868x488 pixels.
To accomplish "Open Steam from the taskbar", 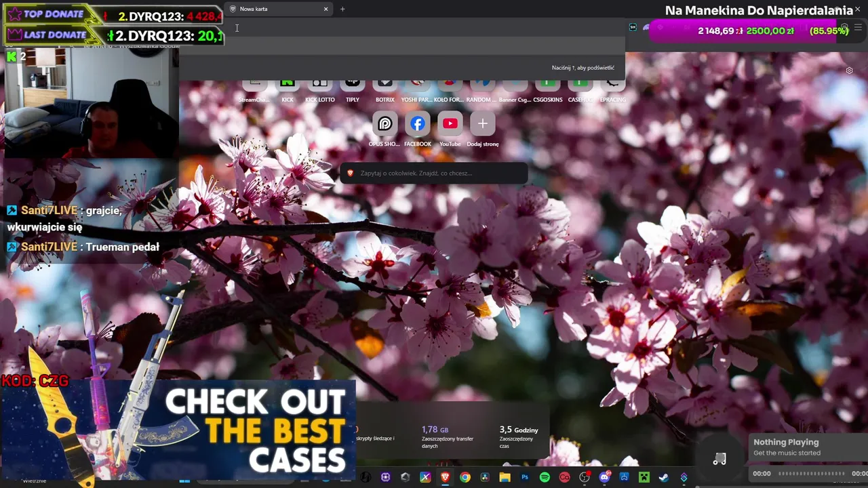I will 664,477.
